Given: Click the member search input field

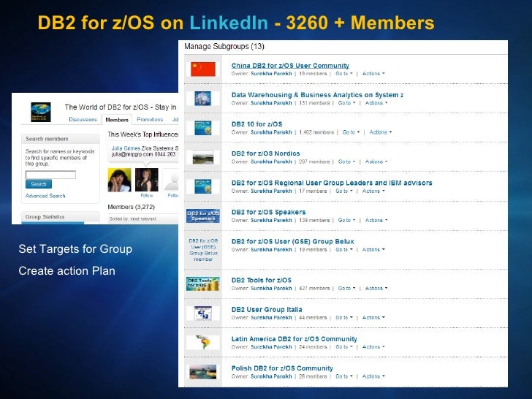Looking at the screenshot, I should (x=51, y=175).
